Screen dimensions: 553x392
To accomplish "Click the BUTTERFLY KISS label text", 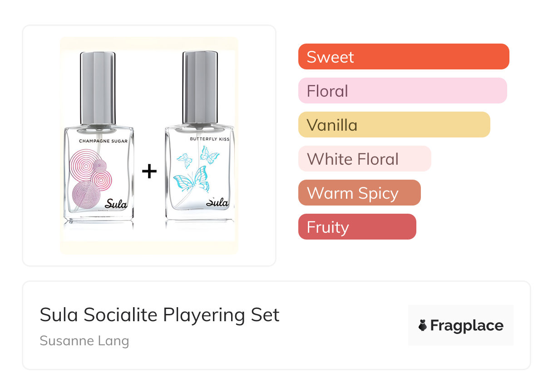I will click(209, 139).
